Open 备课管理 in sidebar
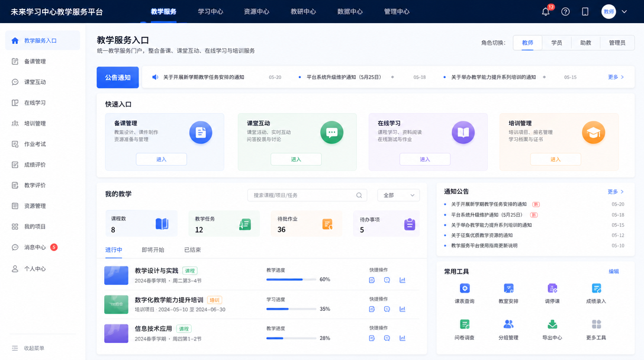 pos(42,61)
